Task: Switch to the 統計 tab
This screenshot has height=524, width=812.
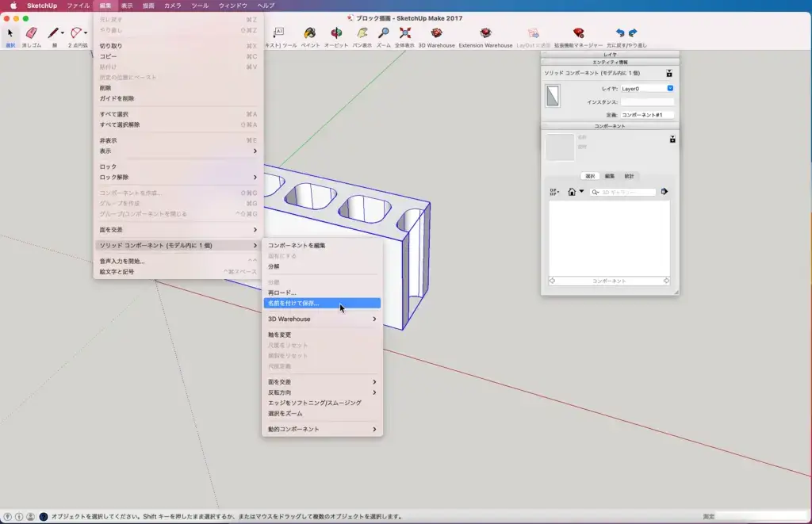Action: point(629,176)
